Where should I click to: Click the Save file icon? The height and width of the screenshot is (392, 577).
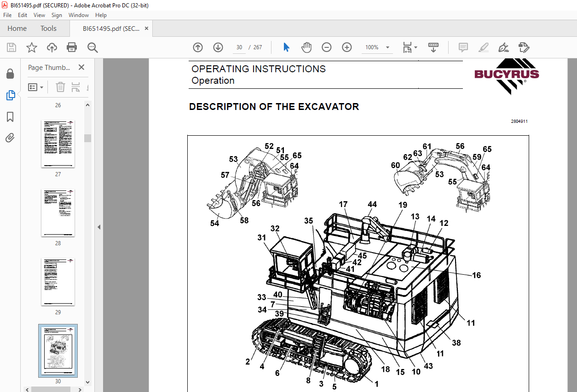[12, 47]
